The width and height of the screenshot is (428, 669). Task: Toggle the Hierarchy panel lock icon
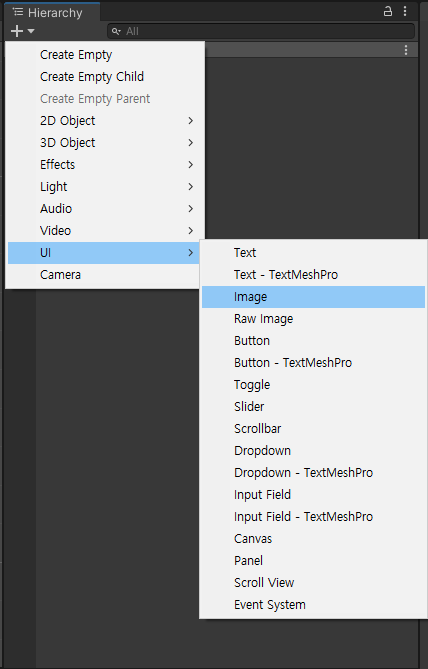[x=387, y=12]
